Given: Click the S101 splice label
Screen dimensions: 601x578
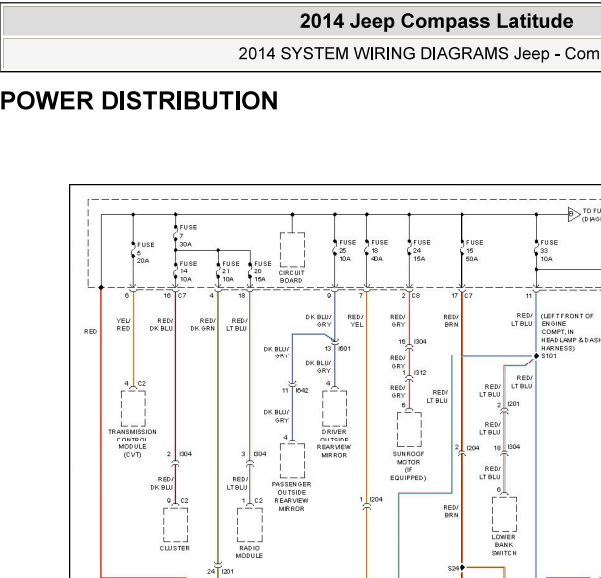Looking at the screenshot, I should tap(549, 356).
